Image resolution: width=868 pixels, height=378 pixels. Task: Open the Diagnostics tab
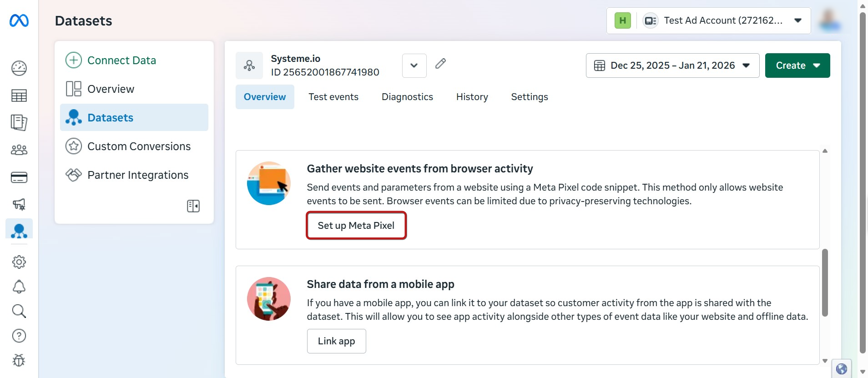click(407, 97)
